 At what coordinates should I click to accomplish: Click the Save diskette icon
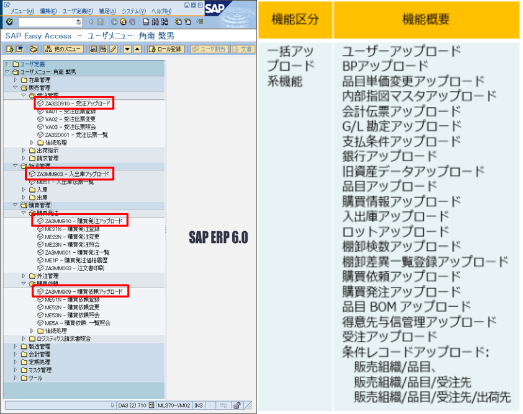(x=100, y=22)
